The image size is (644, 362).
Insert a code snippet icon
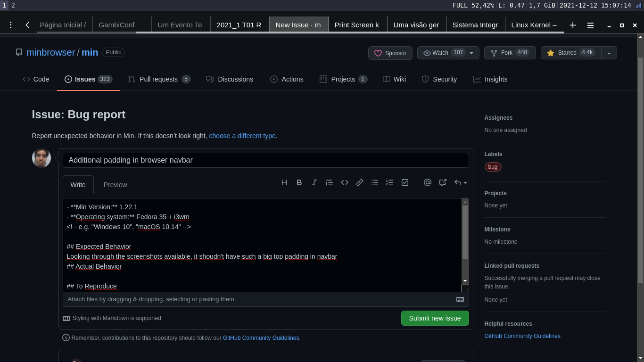coord(345,182)
